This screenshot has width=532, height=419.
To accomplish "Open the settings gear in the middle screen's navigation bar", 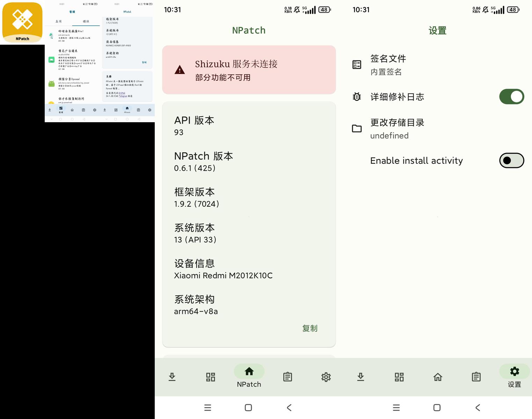I will tap(326, 377).
